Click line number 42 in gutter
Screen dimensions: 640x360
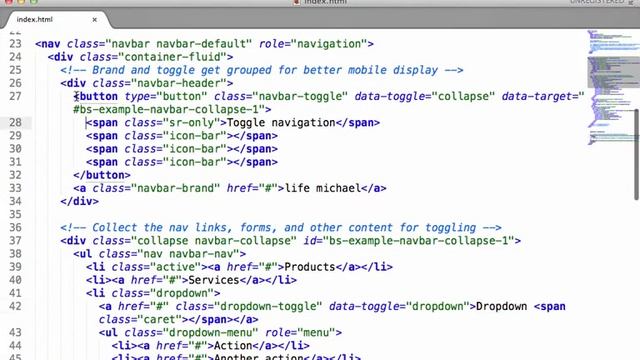tap(15, 306)
